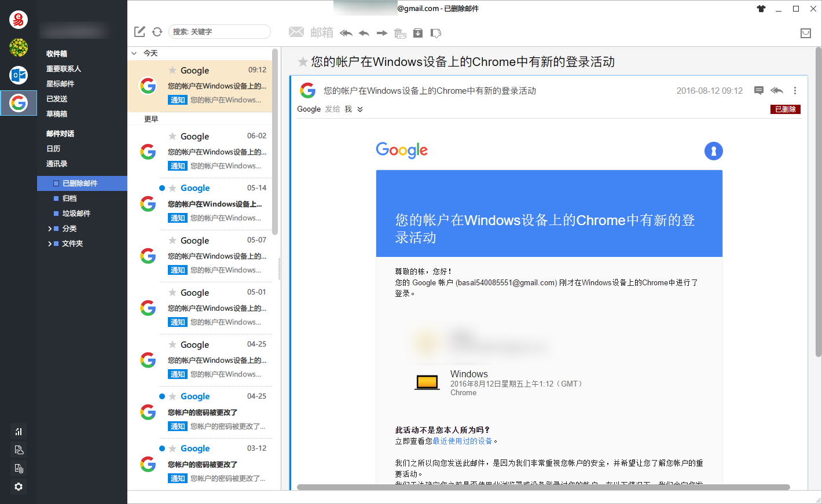Open 草稿箱 drafts folder

point(57,114)
